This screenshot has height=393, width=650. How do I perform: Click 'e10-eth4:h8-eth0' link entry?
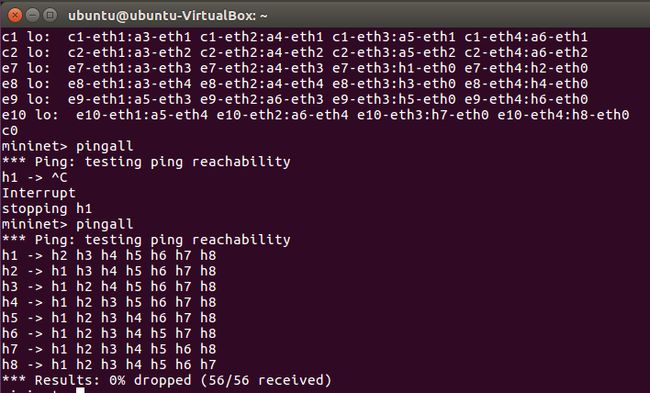click(x=563, y=115)
